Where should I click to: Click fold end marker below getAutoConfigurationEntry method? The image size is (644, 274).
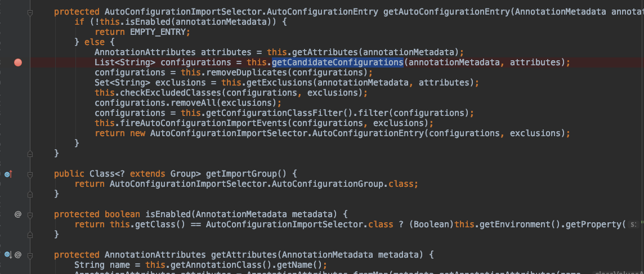[x=30, y=154]
